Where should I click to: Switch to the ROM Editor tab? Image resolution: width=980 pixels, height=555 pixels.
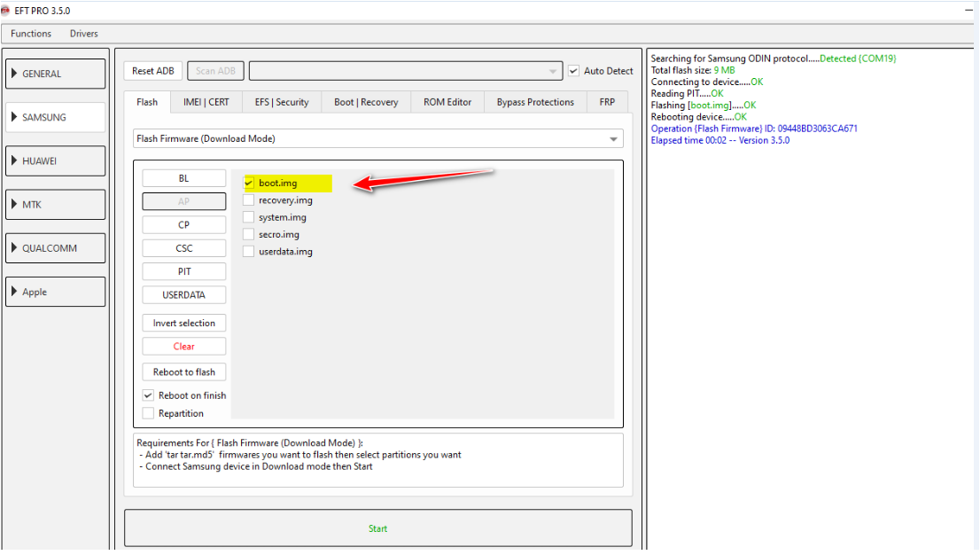click(x=447, y=102)
